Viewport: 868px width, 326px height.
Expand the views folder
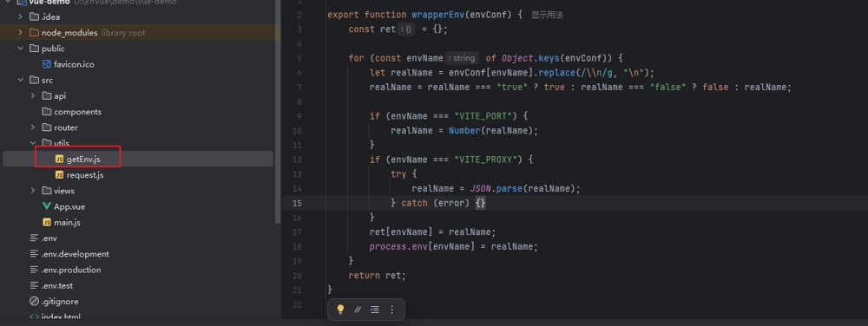[x=33, y=191]
